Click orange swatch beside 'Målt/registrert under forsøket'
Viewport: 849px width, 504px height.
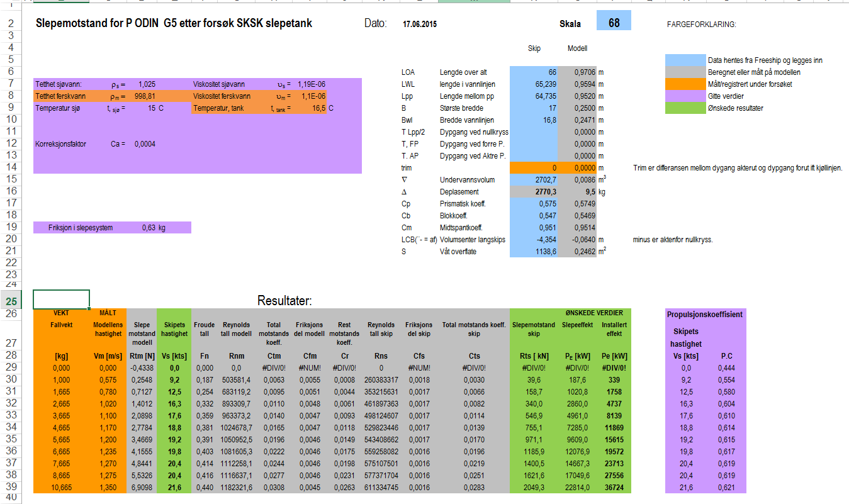(684, 84)
